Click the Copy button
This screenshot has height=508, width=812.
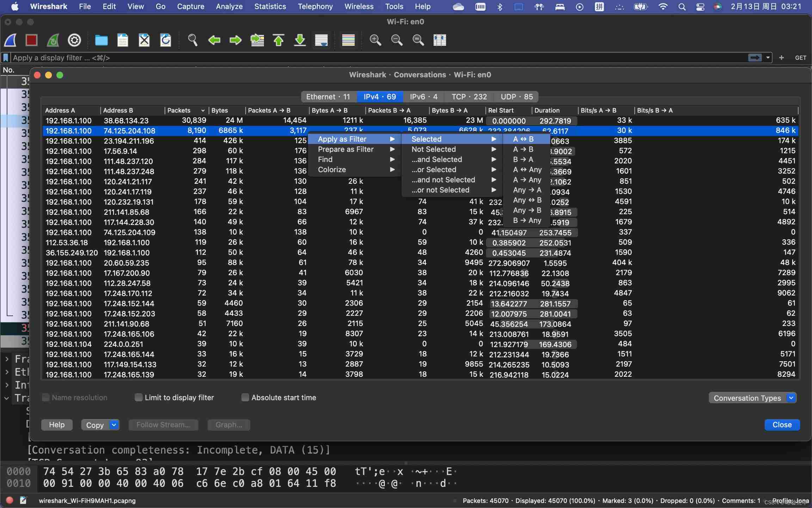pos(95,425)
